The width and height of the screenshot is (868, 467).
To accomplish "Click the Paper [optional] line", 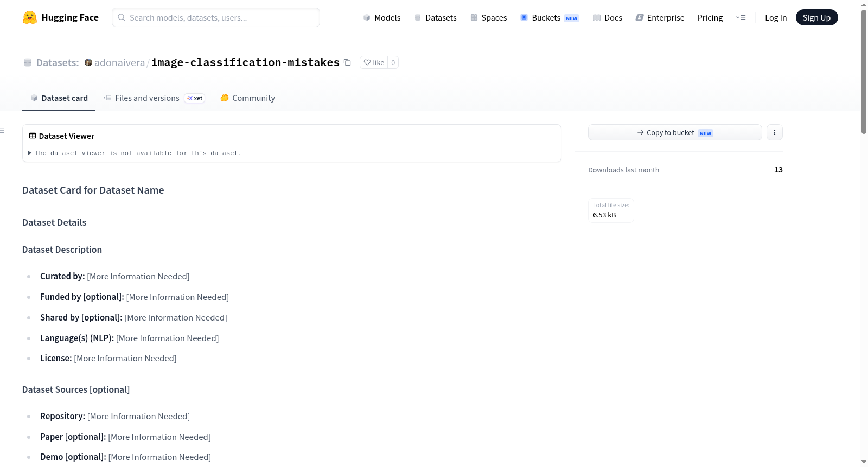I will [x=126, y=437].
